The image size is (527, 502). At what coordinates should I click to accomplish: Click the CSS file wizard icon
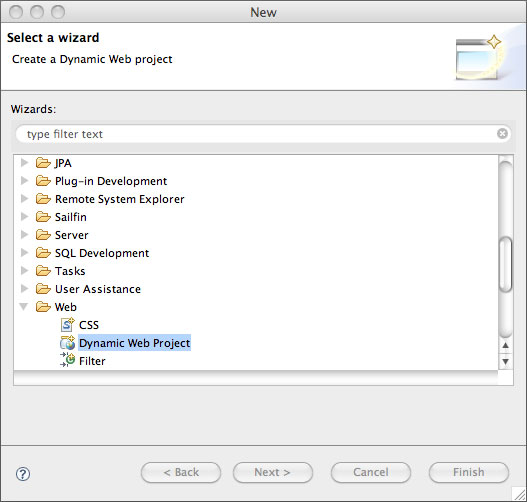[67, 325]
